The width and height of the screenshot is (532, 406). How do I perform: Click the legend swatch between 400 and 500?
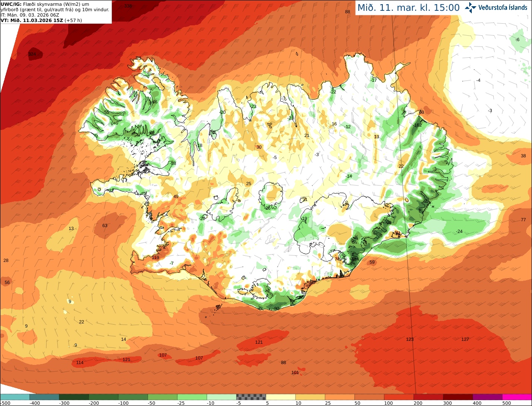coord(487,397)
